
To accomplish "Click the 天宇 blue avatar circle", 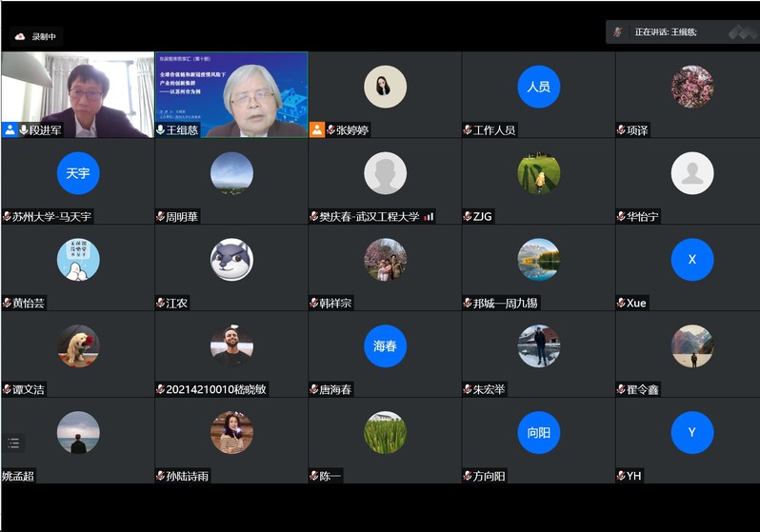I will (77, 173).
